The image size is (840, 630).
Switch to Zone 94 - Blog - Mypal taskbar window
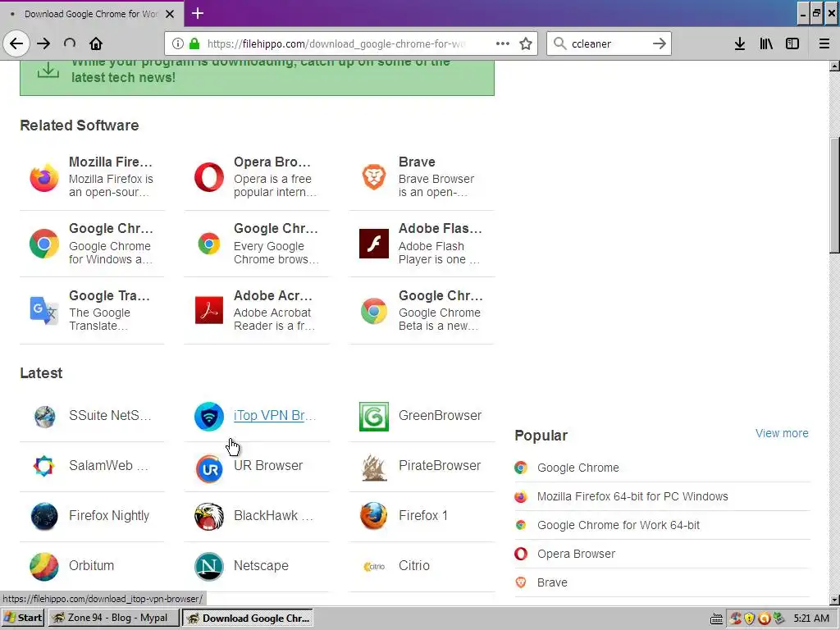(113, 618)
